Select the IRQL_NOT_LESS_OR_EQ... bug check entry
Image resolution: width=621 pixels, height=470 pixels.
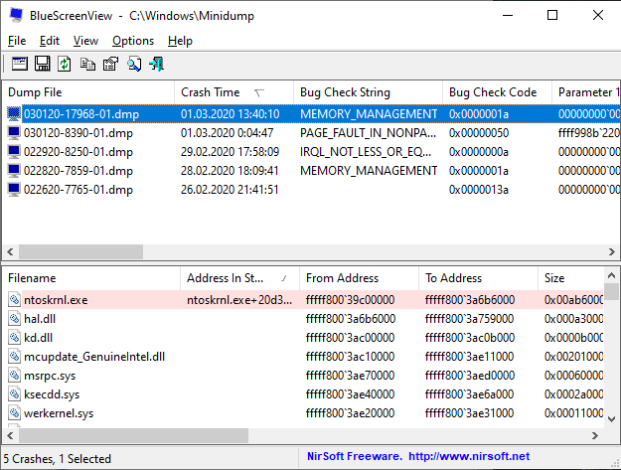(x=366, y=152)
